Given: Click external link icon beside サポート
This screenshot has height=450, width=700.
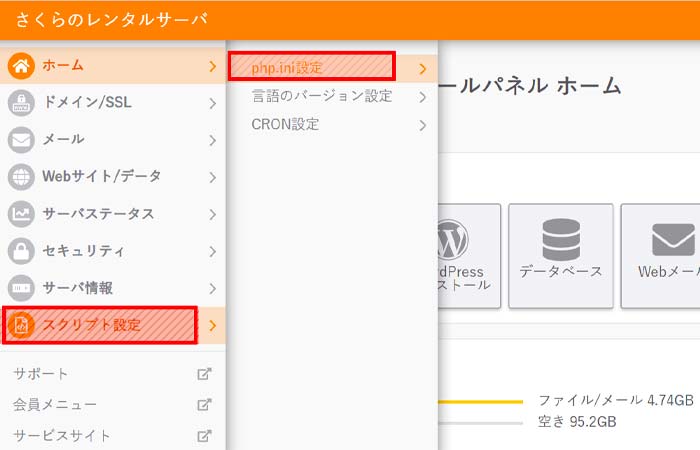Looking at the screenshot, I should pyautogui.click(x=204, y=374).
